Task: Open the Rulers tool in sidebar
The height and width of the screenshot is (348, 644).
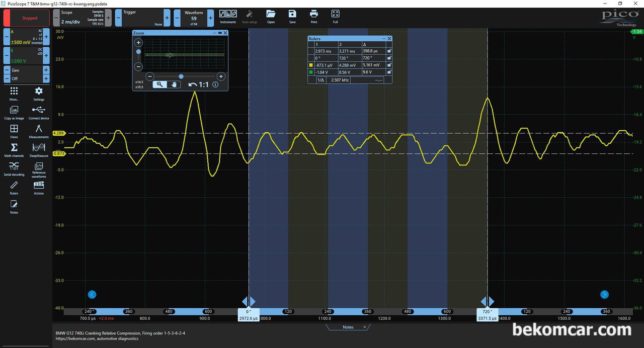Action: click(14, 188)
